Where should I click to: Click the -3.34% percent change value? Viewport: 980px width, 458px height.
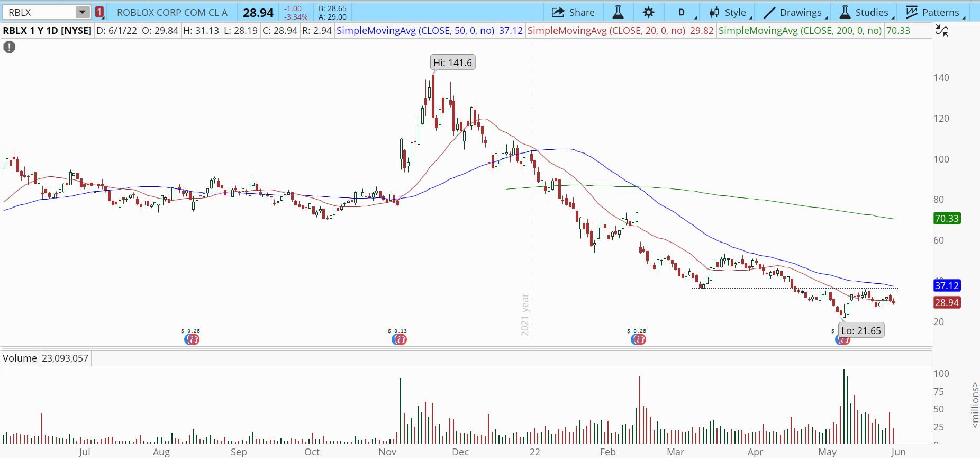pos(296,17)
